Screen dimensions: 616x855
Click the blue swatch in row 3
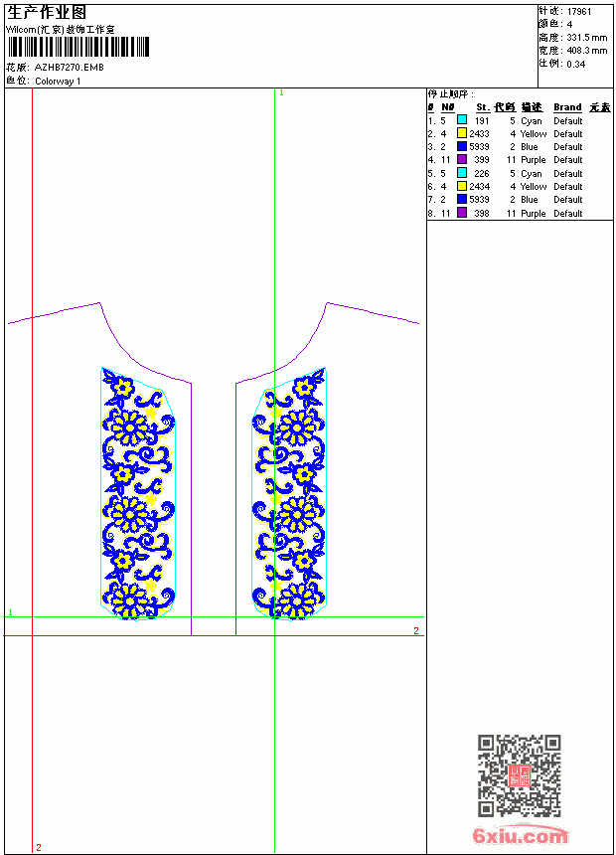pos(462,146)
